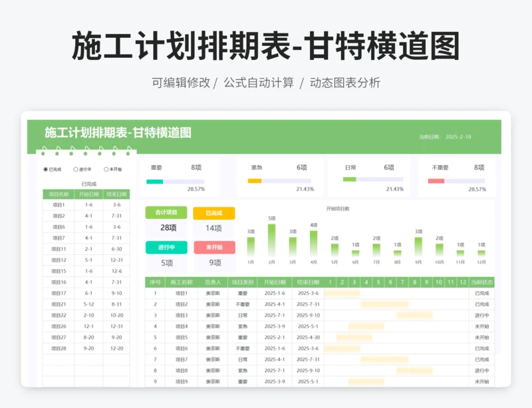Click the current date value 2025-2-18
Image resolution: width=532 pixels, height=408 pixels.
458,137
